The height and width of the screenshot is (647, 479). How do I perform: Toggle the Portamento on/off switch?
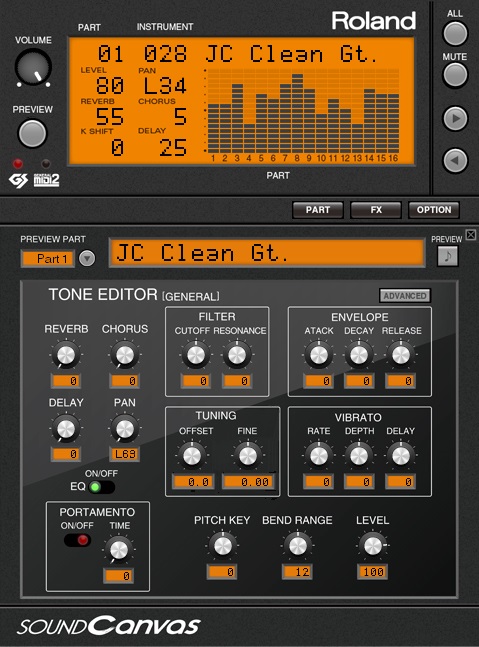click(x=77, y=540)
